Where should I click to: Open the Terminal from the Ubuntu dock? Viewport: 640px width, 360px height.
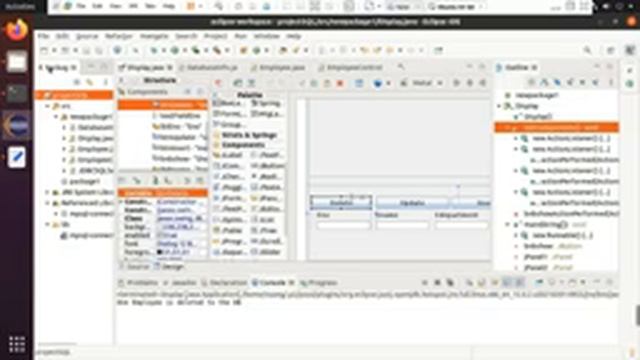[x=17, y=94]
